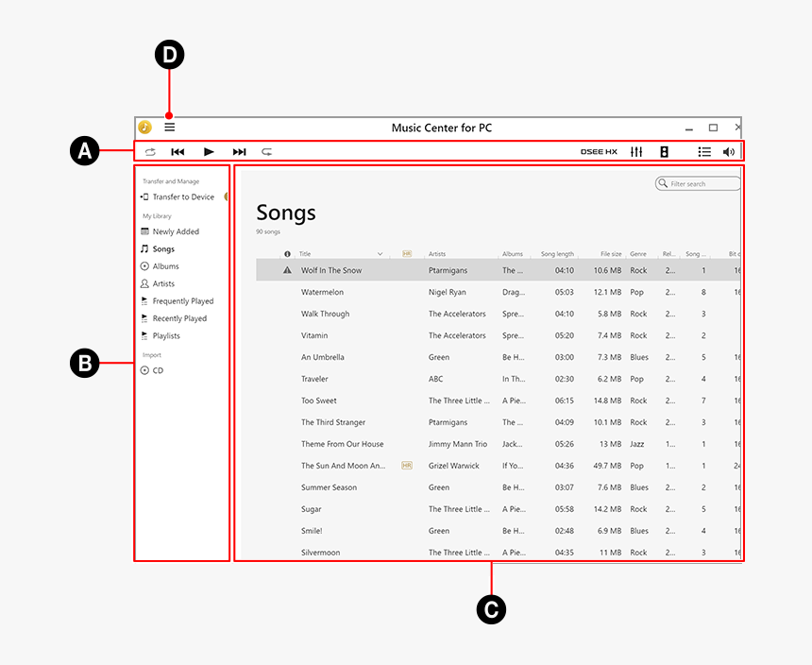Show the play queue list icon
Screen dimensions: 812x665
tap(704, 152)
